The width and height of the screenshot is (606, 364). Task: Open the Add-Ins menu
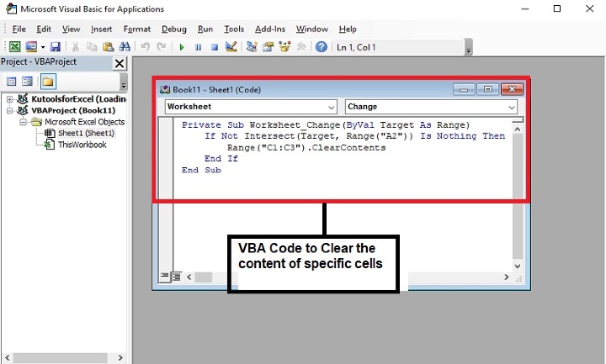point(270,29)
